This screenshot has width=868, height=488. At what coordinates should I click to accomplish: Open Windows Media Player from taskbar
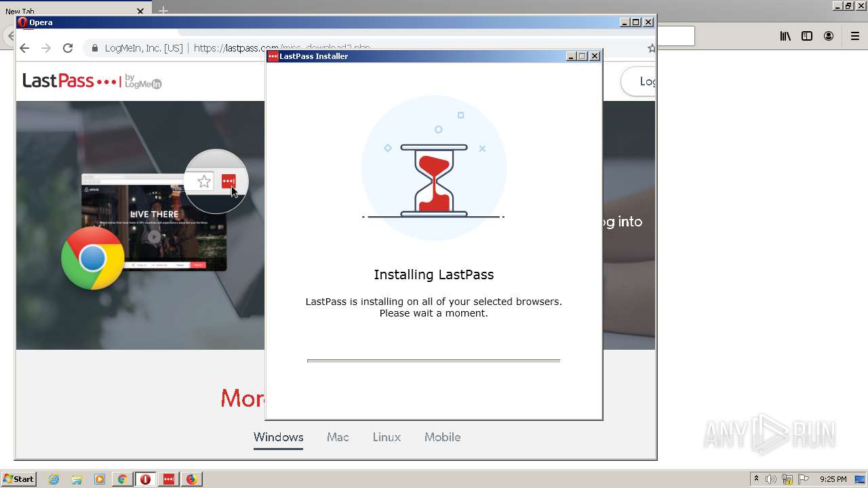(x=100, y=479)
